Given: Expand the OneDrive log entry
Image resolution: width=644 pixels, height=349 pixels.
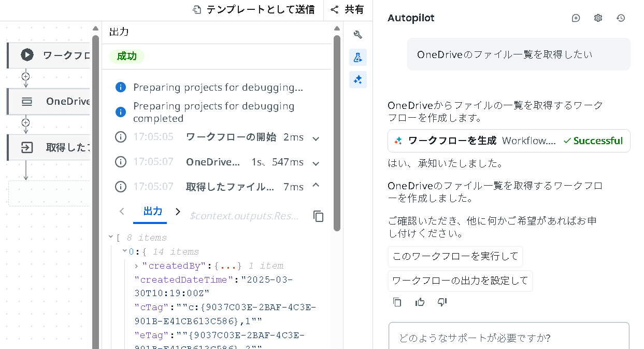Looking at the screenshot, I should 316,163.
